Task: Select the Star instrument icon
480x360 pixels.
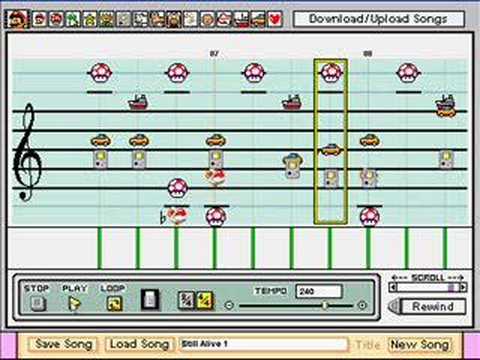Action: 90,19
